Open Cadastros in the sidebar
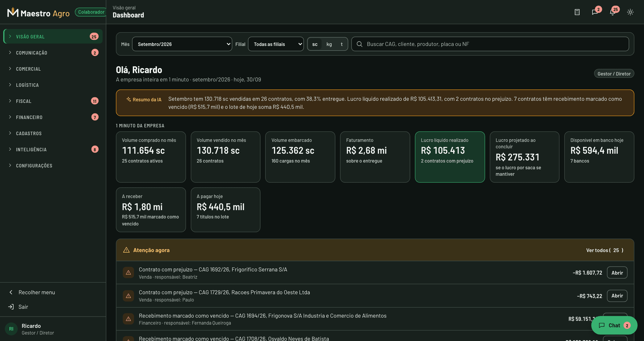This screenshot has width=644, height=341. coord(53,133)
